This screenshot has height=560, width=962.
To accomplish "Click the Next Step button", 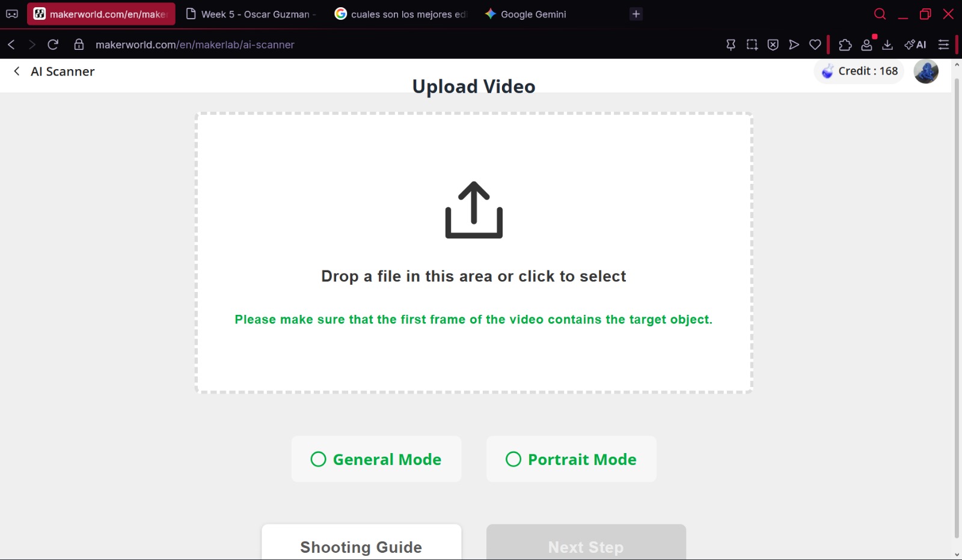I will coord(586,543).
